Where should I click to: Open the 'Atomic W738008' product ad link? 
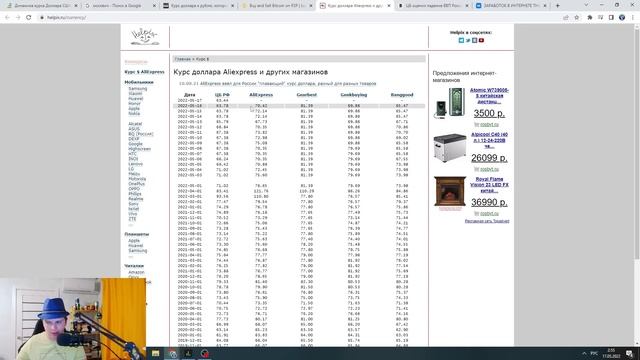pos(489,96)
